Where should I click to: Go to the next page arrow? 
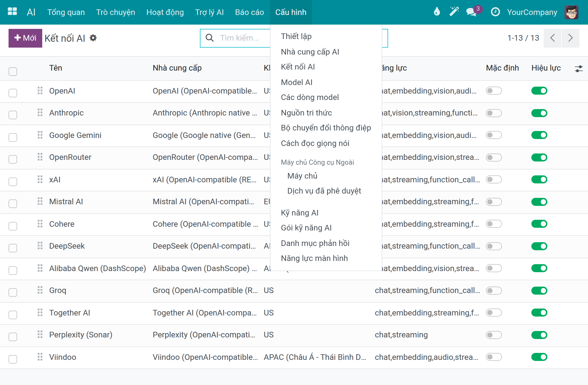point(571,38)
